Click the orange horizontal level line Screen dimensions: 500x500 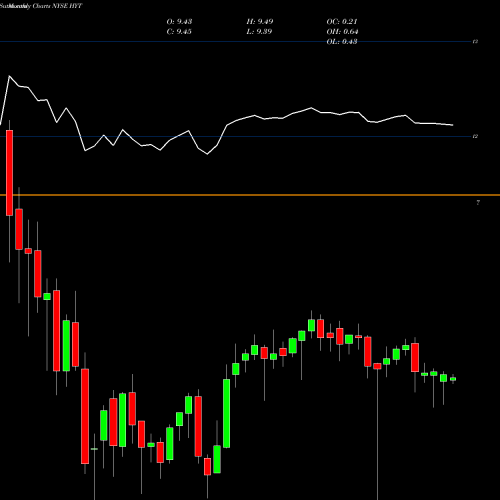click(x=250, y=195)
